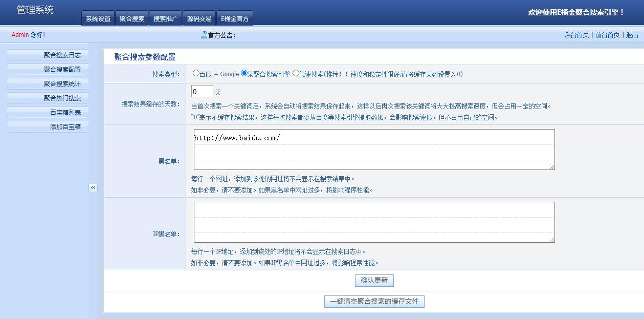Choose the 急速搜索 radio option
Viewport: 644px width, 319px height.
(x=296, y=73)
